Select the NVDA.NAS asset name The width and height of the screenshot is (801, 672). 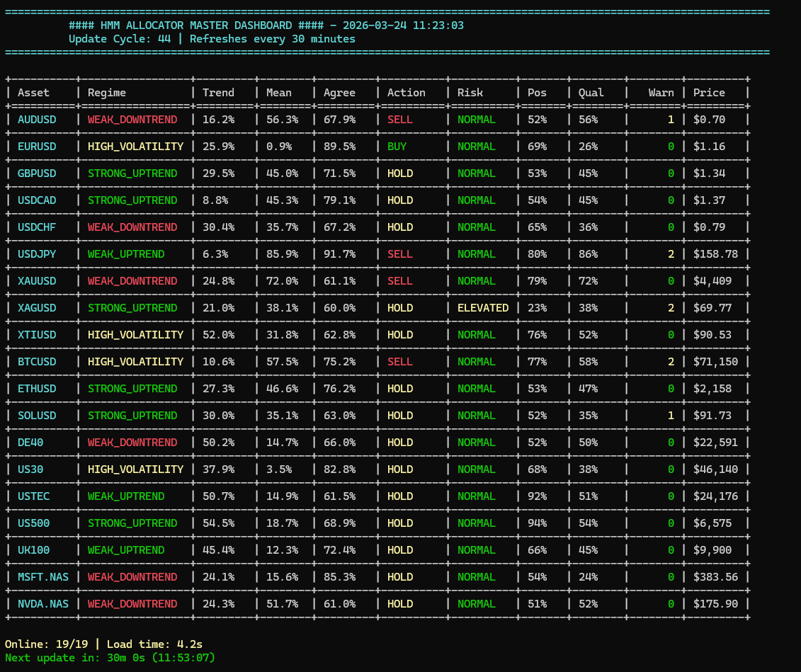[43, 603]
